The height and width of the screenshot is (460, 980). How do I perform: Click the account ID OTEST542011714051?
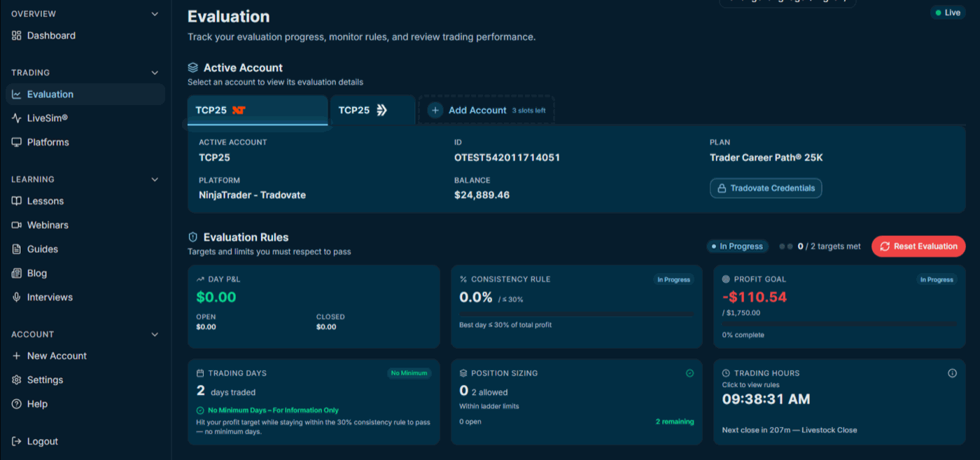pos(507,158)
